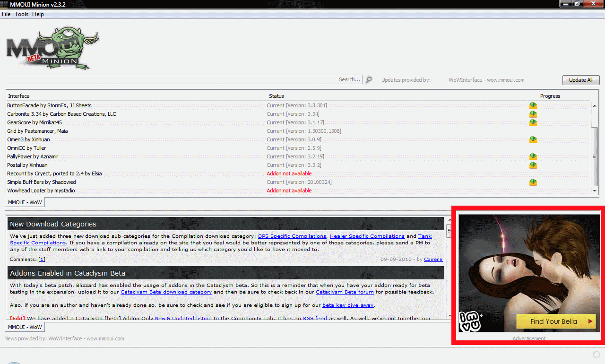Image resolution: width=605 pixels, height=364 pixels.
Task: Click the addon list scrollbar down arrow
Action: pyautogui.click(x=595, y=191)
